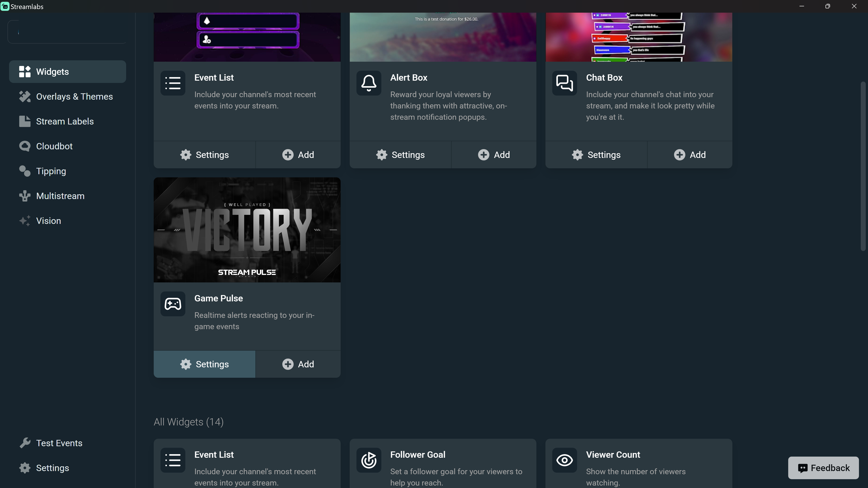Click the Overlays & Themes brush icon
Image resolution: width=868 pixels, height=488 pixels.
[x=25, y=97]
